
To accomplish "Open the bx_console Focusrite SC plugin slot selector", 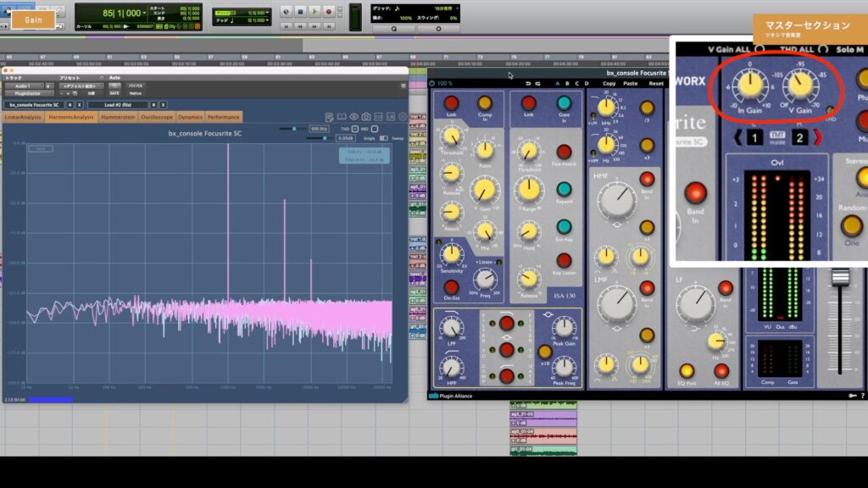I will 34,104.
